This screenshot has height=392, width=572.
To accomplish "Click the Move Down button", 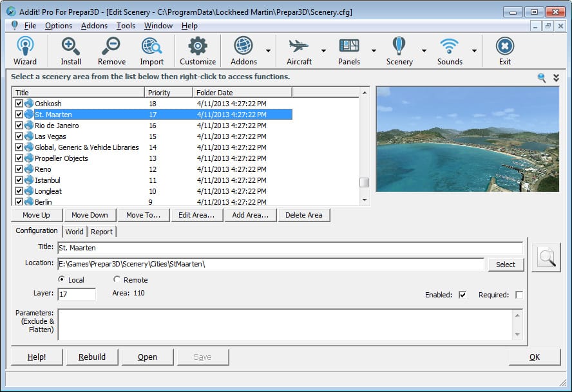I will point(90,215).
